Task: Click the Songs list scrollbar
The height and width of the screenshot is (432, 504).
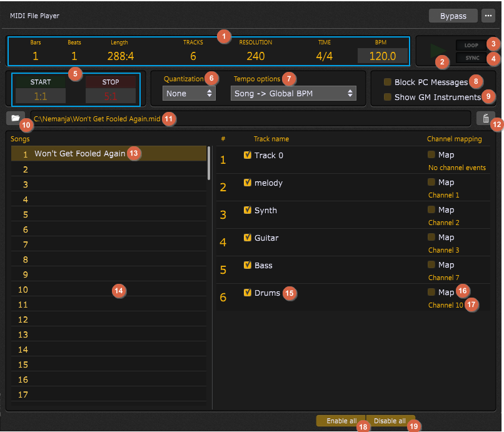Action: (x=209, y=163)
